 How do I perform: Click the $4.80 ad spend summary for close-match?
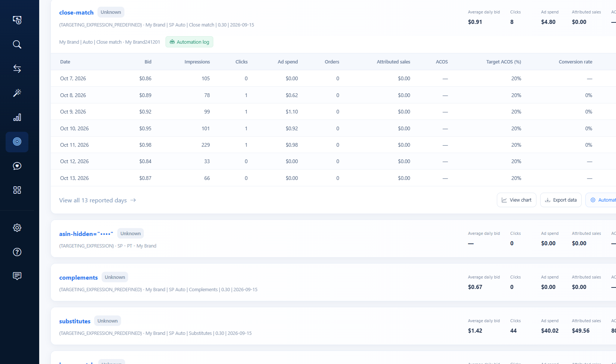coord(548,22)
